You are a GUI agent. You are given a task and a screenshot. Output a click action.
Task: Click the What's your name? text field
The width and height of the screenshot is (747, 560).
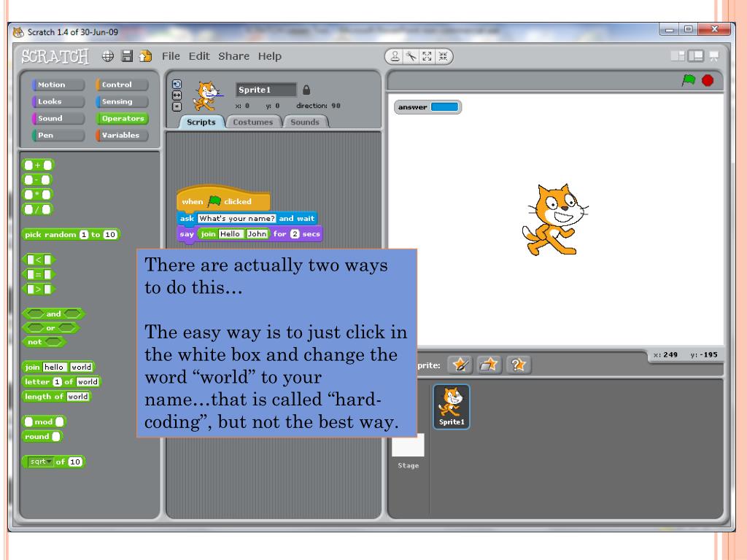point(237,219)
